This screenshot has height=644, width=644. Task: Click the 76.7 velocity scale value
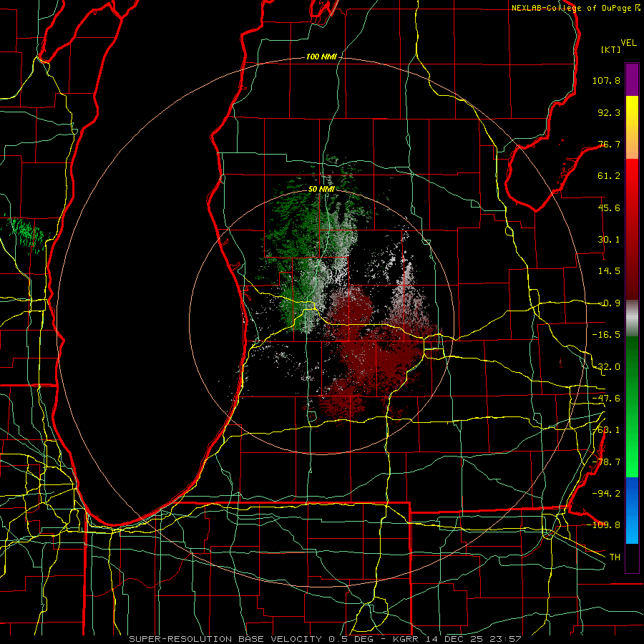coord(609,144)
